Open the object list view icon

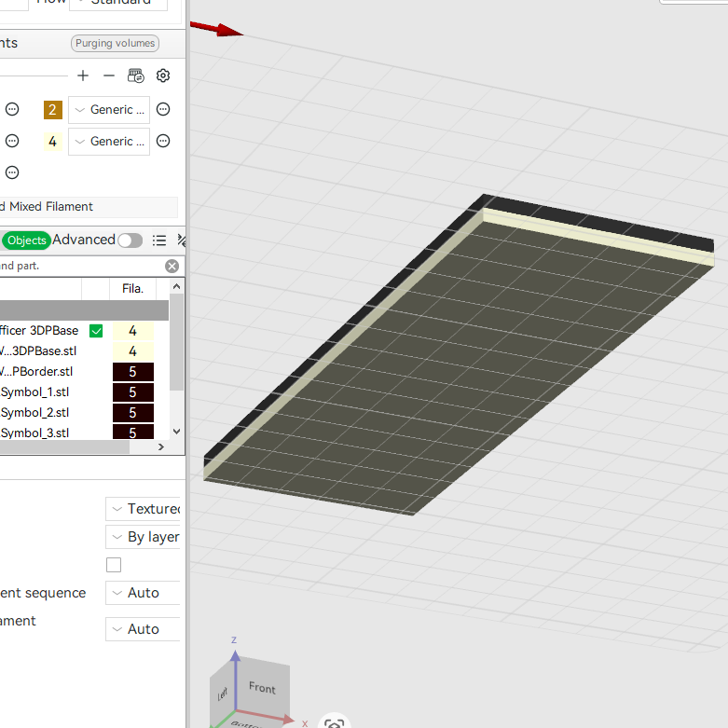[159, 240]
